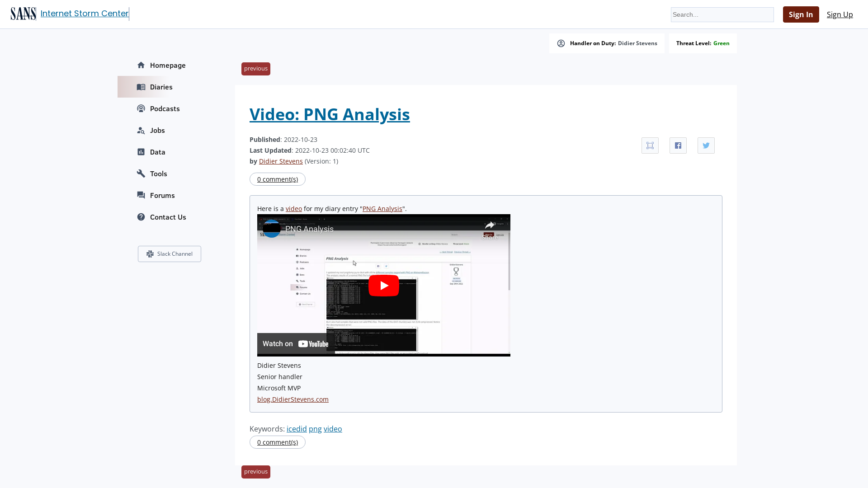Open the PNG Analysis diary entry link
The image size is (868, 488).
click(382, 208)
